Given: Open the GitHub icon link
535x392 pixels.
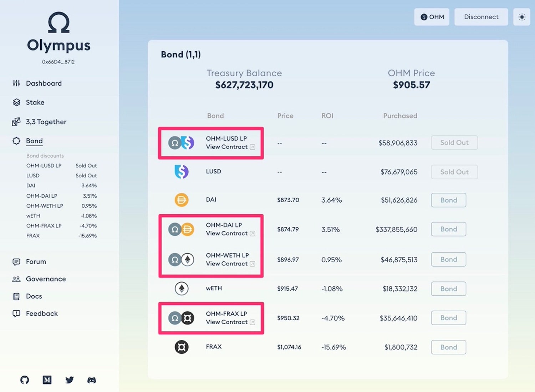Looking at the screenshot, I should click(x=25, y=380).
